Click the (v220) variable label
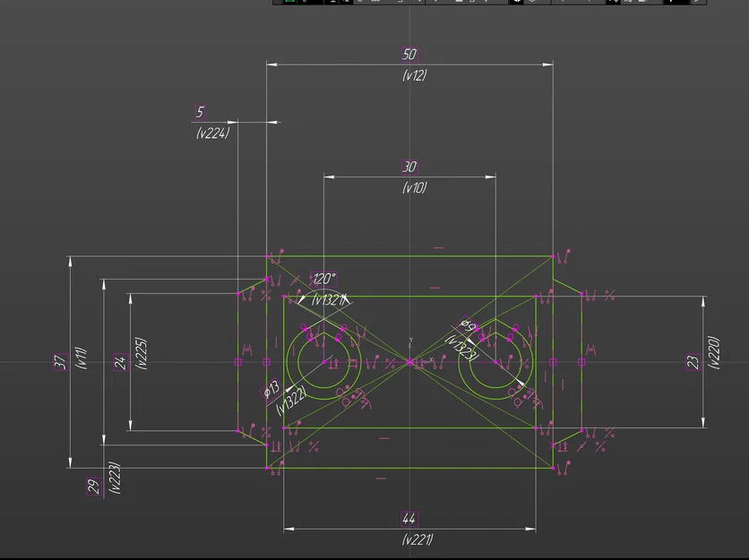 [714, 353]
